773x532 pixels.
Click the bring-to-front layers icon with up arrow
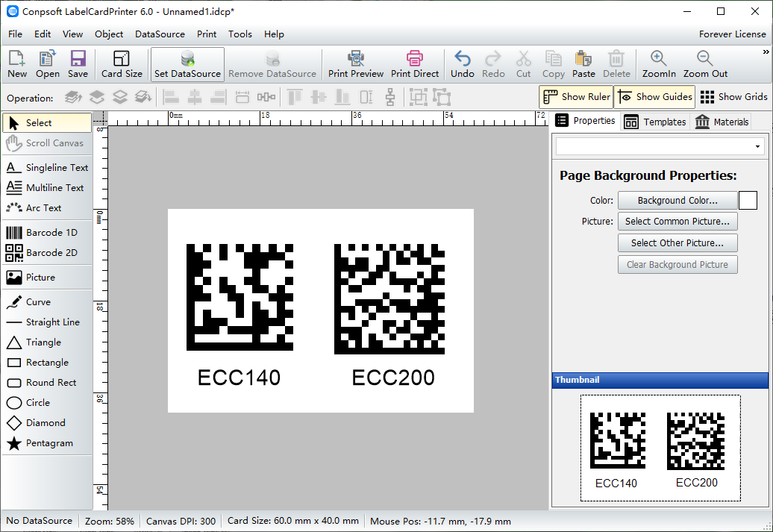[x=73, y=97]
